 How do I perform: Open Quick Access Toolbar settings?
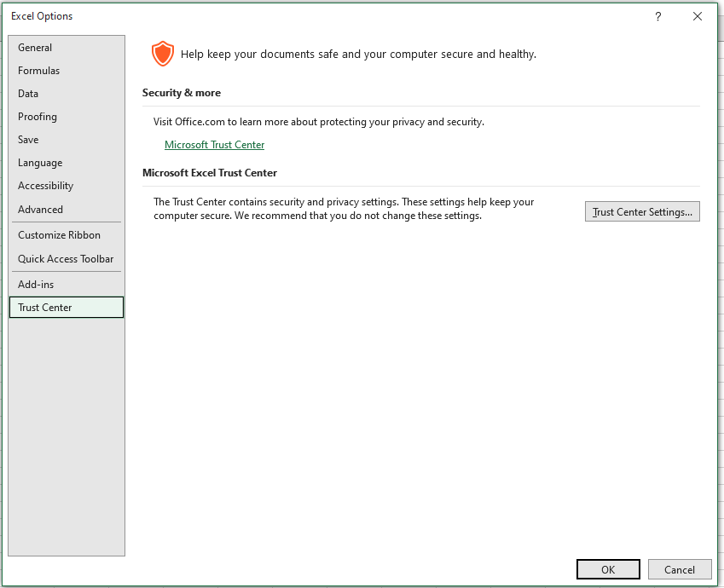[67, 259]
